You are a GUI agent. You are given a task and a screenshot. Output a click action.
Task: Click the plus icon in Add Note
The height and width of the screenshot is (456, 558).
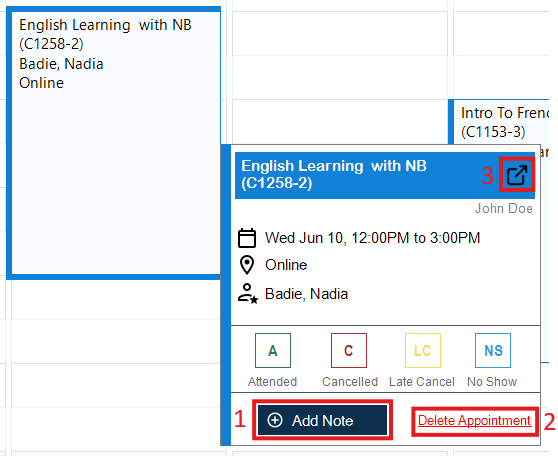click(275, 420)
